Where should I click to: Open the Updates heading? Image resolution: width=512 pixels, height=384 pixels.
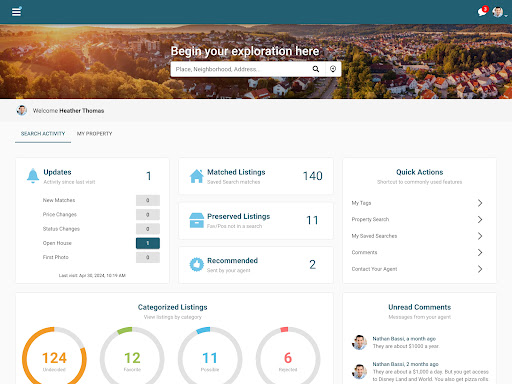tap(57, 172)
